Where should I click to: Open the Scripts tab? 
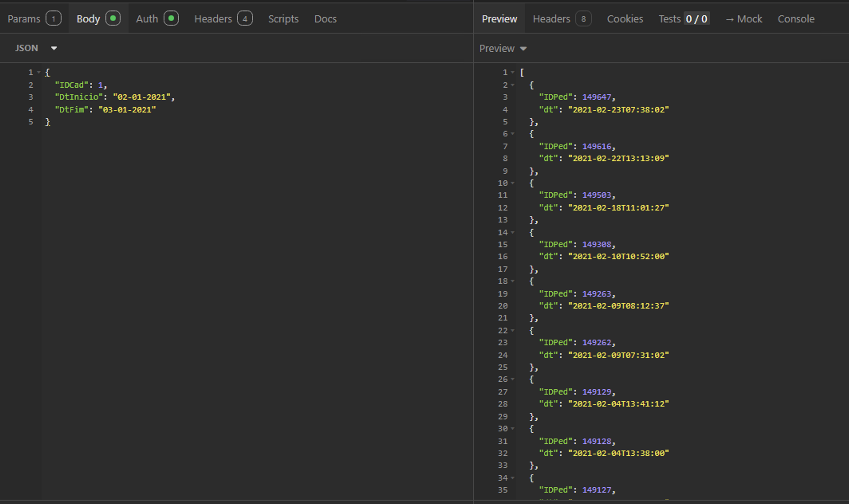pyautogui.click(x=283, y=19)
